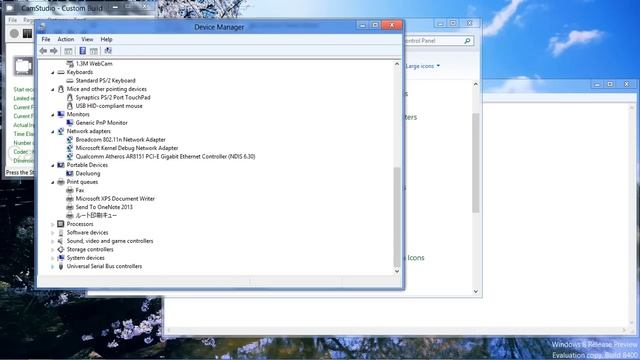This screenshot has width=640, height=360.
Task: Click the Monitors category icon
Action: pos(61,114)
